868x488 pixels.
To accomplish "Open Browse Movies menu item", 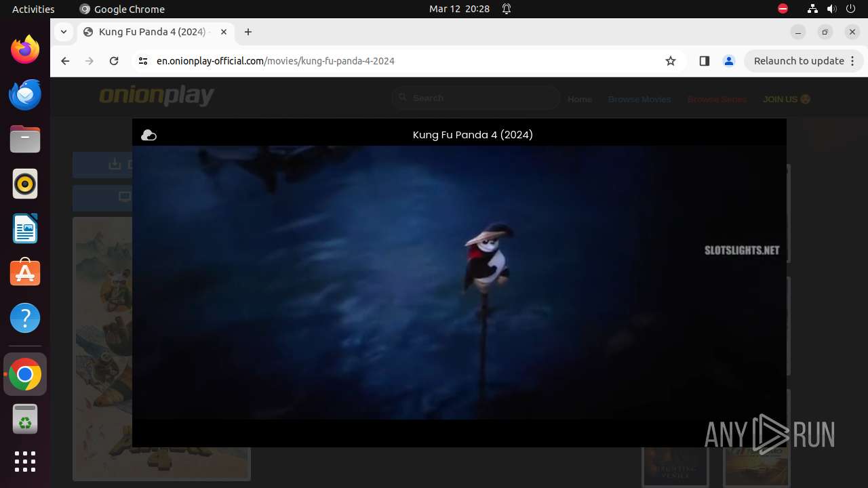I will [639, 99].
